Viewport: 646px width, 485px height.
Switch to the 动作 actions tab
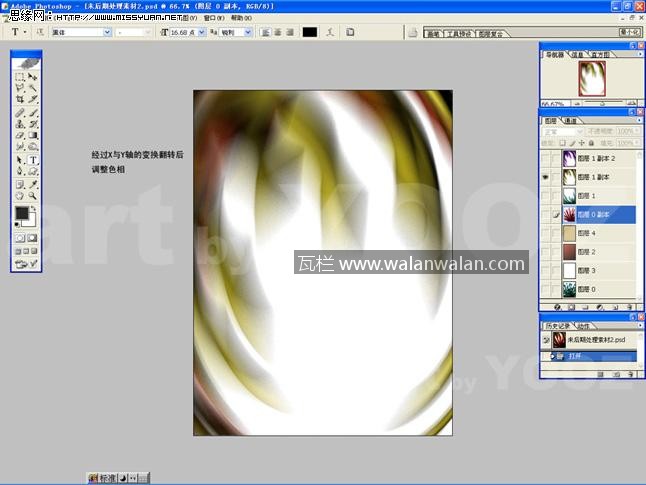582,325
